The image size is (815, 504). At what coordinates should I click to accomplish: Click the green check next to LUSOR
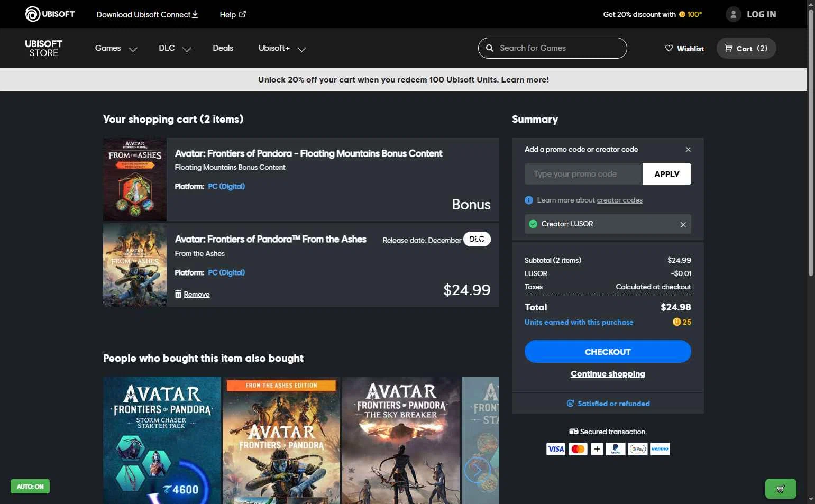pos(533,224)
